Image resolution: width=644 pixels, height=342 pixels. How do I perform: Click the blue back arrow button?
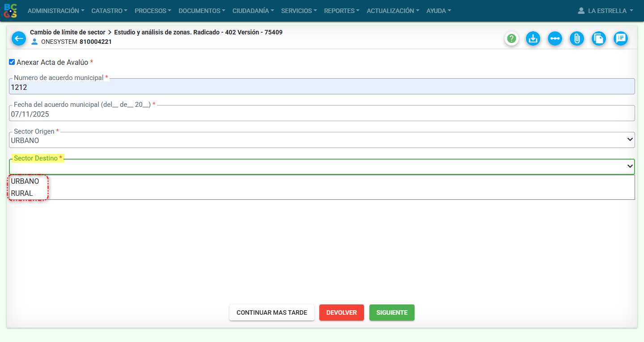click(x=19, y=39)
